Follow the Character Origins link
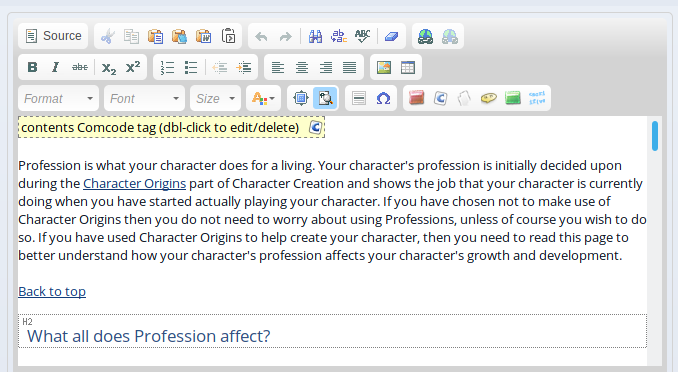Viewport: 678px width, 372px height. [x=134, y=183]
